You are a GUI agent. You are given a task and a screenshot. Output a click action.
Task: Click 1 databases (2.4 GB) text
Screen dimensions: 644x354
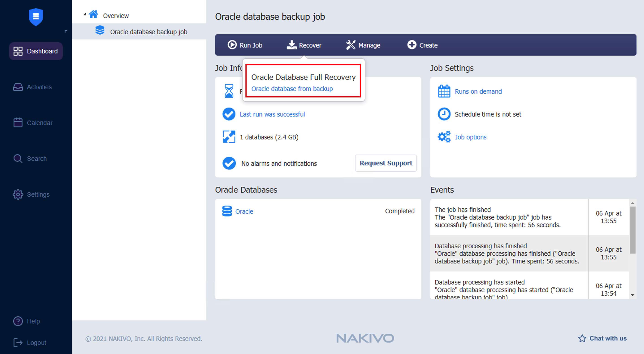point(269,137)
